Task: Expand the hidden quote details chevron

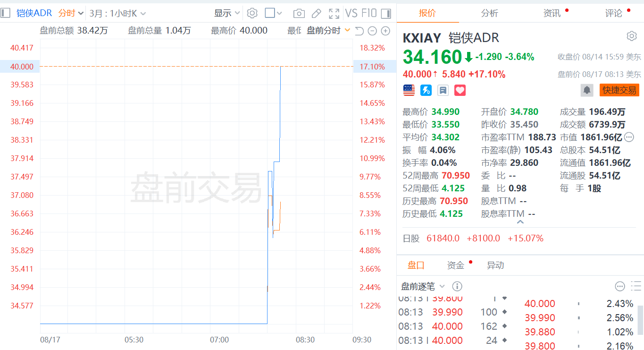Action: point(520,222)
